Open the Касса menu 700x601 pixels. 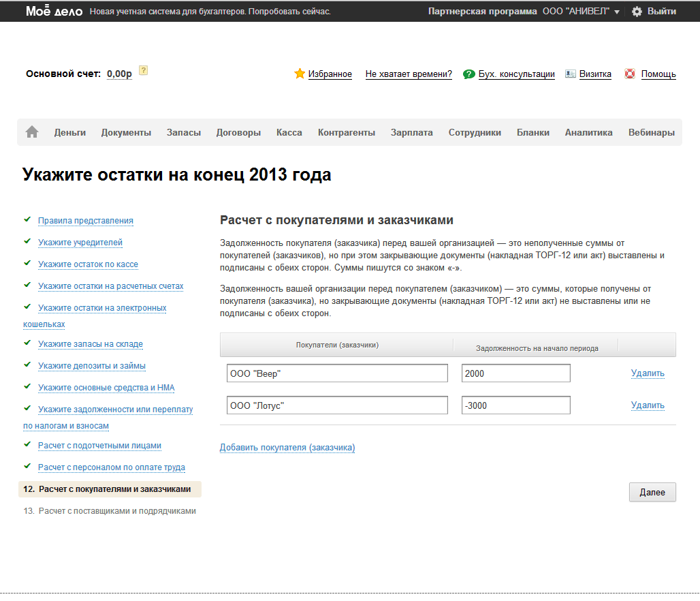[x=289, y=132]
